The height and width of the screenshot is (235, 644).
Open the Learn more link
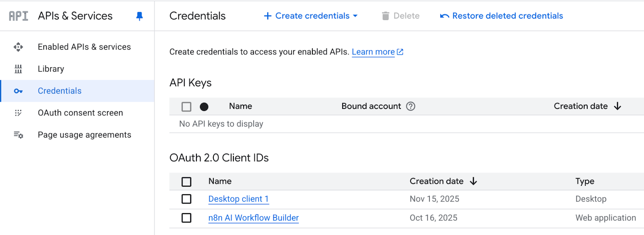click(x=373, y=52)
